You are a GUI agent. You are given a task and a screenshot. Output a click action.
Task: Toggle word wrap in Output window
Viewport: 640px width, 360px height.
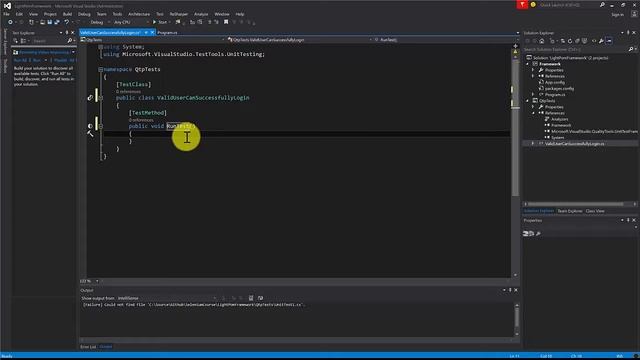pos(260,298)
